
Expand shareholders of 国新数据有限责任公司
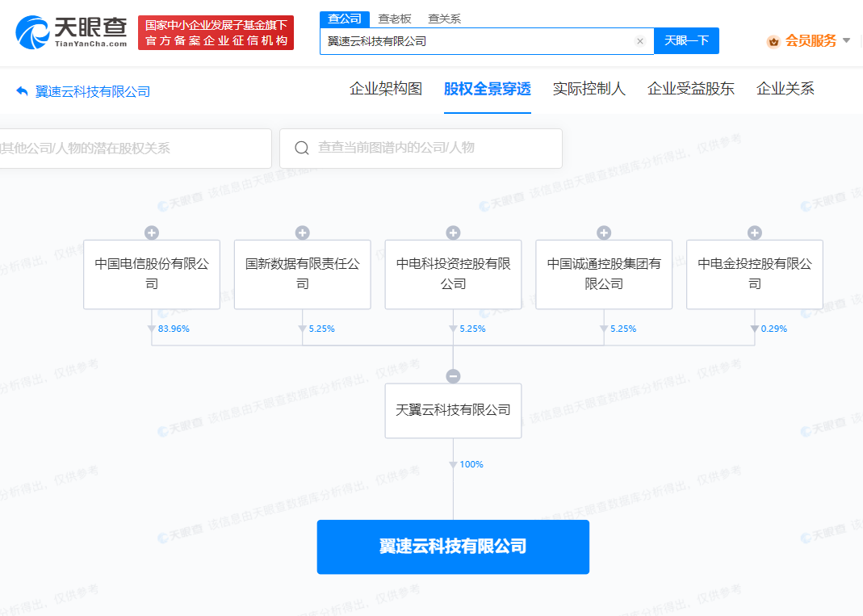[302, 233]
